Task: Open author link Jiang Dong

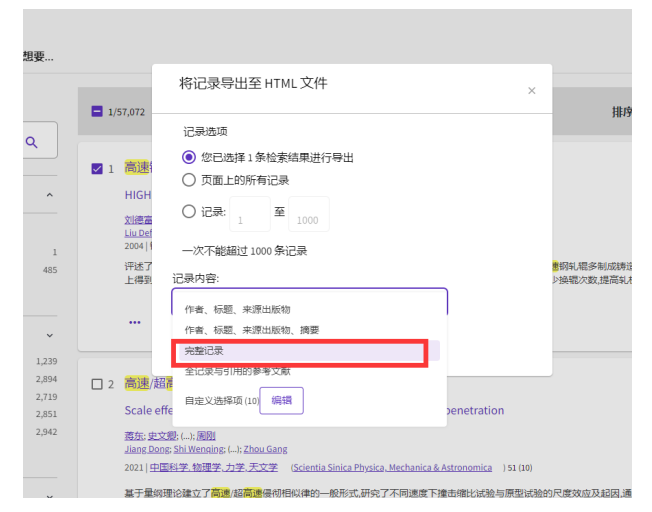Action: point(147,449)
